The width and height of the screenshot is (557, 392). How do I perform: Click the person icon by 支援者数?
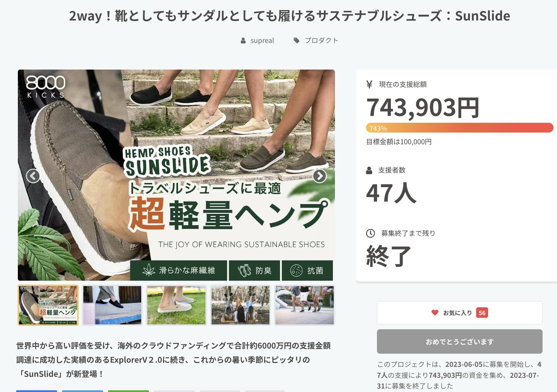pos(369,170)
